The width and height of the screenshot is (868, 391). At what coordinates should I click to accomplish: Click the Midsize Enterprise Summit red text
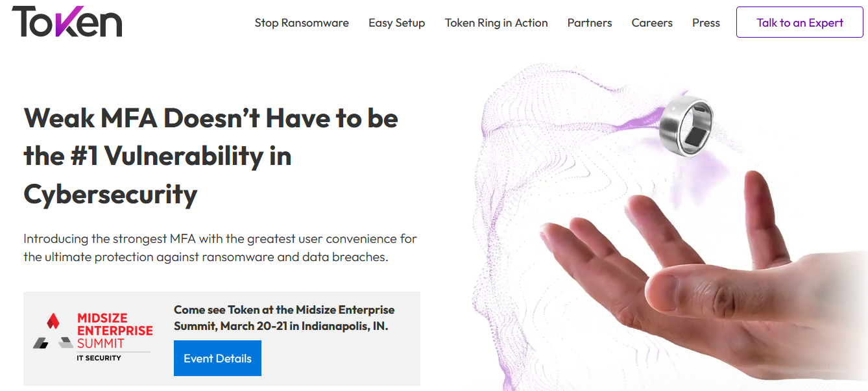[115, 331]
